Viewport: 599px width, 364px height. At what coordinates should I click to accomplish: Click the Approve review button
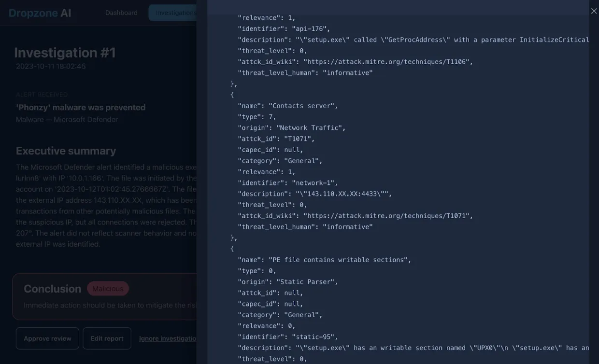pos(47,338)
